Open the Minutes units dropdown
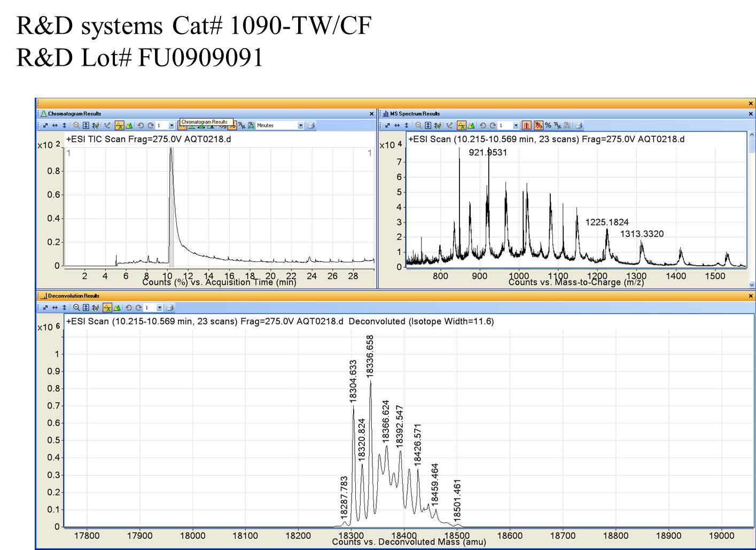 (x=300, y=126)
